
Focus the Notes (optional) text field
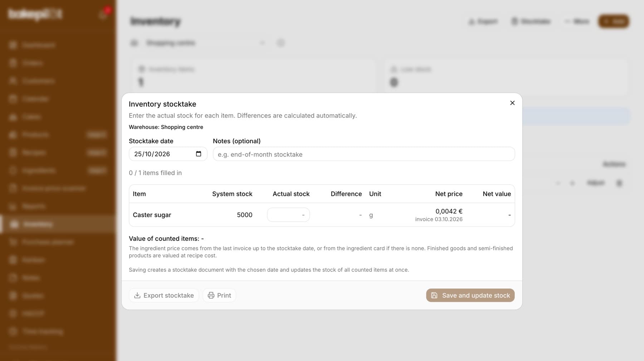pos(364,154)
